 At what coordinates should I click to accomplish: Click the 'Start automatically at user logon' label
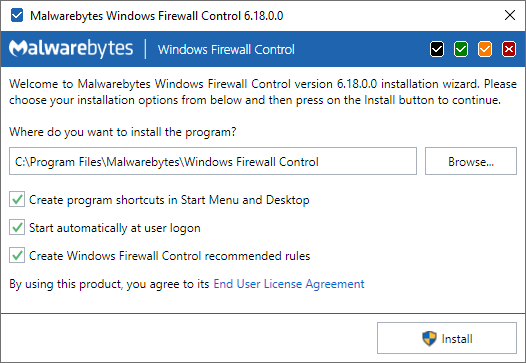tap(115, 228)
